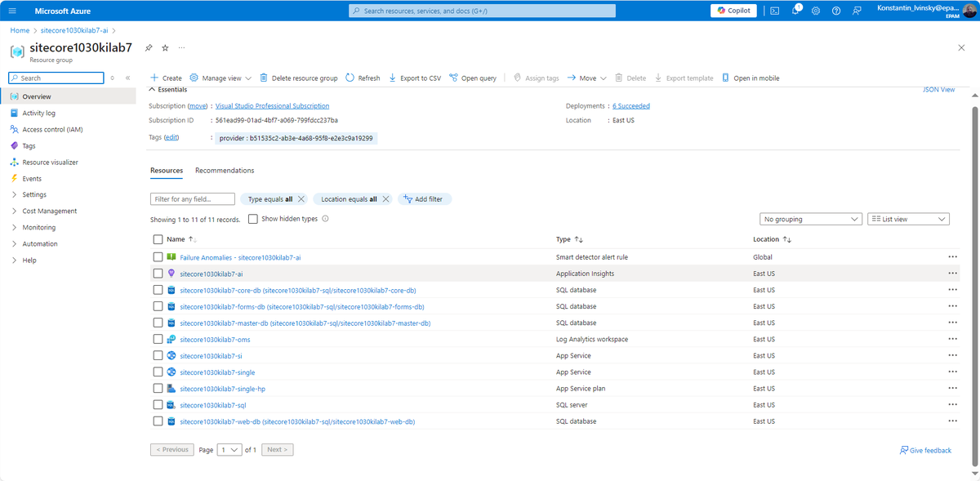Open the Azure portal hamburger menu
The width and height of the screenshot is (980, 481).
click(x=11, y=10)
